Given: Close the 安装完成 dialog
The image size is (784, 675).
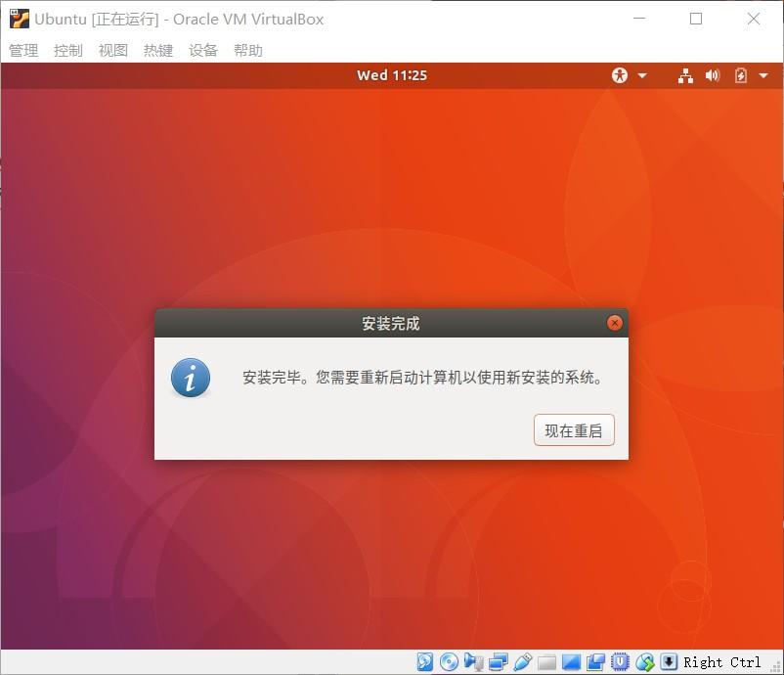Looking at the screenshot, I should 615,323.
